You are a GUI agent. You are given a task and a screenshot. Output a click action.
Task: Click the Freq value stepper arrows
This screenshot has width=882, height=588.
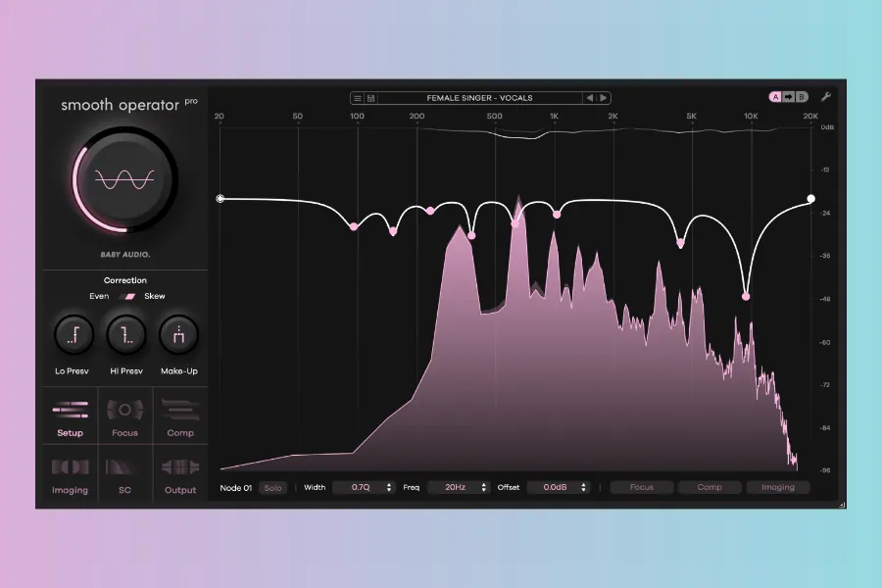pos(484,487)
